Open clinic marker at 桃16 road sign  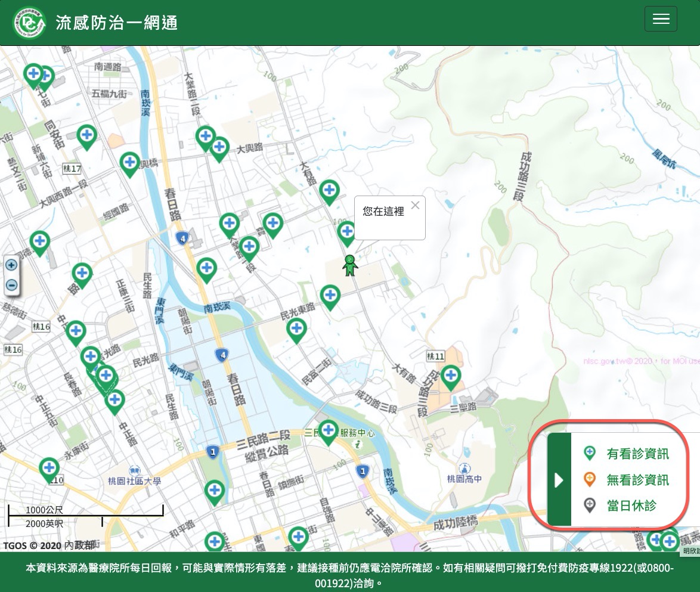point(76,333)
